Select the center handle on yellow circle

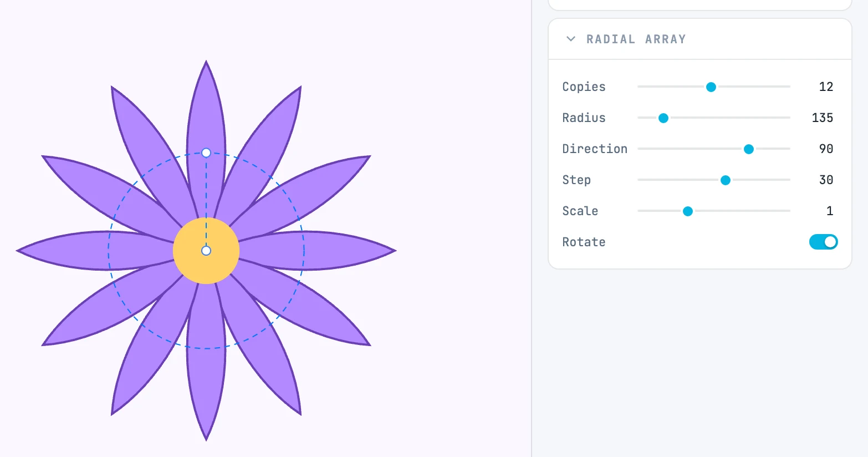point(206,251)
